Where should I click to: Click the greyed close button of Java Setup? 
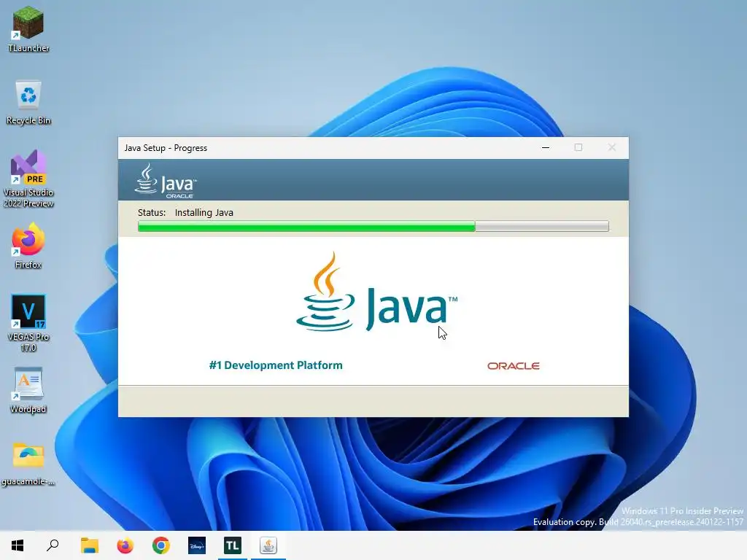[x=612, y=147]
